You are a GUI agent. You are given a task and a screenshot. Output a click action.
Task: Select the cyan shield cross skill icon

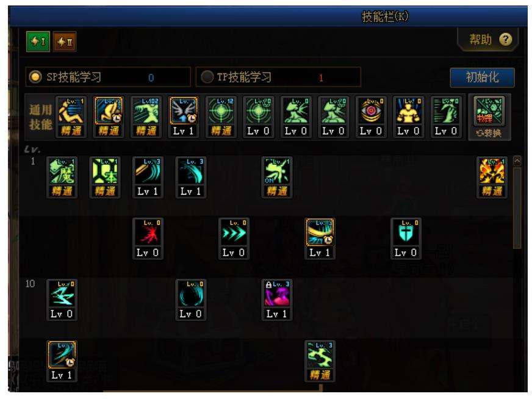coord(406,232)
